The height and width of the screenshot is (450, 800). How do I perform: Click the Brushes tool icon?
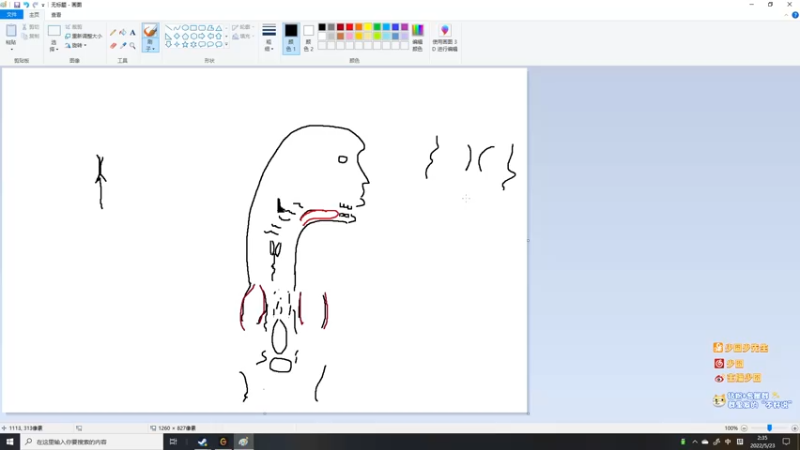[150, 31]
